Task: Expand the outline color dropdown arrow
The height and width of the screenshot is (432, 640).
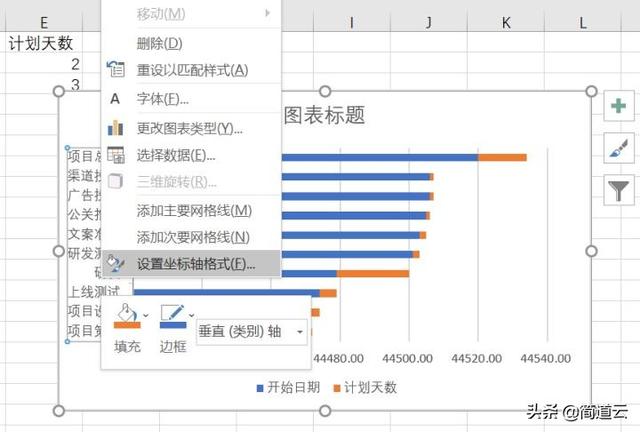Action: tap(191, 315)
